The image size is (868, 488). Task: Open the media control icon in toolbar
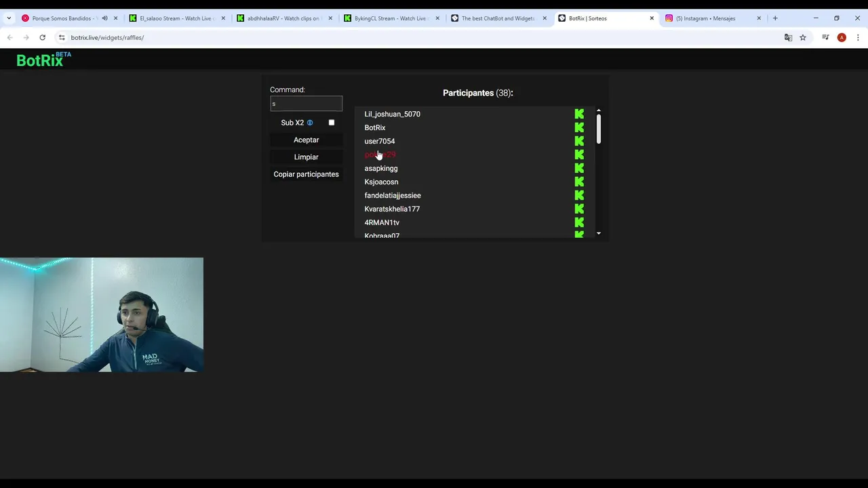[x=825, y=37]
